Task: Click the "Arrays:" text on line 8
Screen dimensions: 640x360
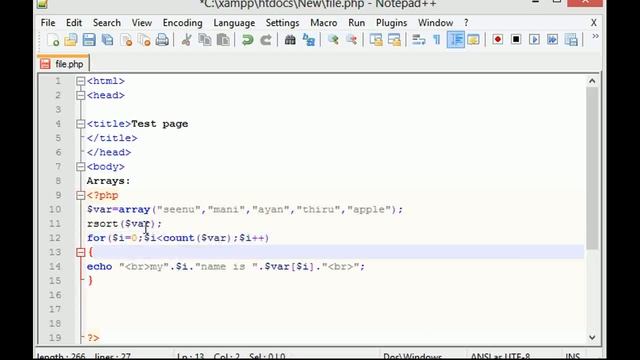Action: point(108,181)
